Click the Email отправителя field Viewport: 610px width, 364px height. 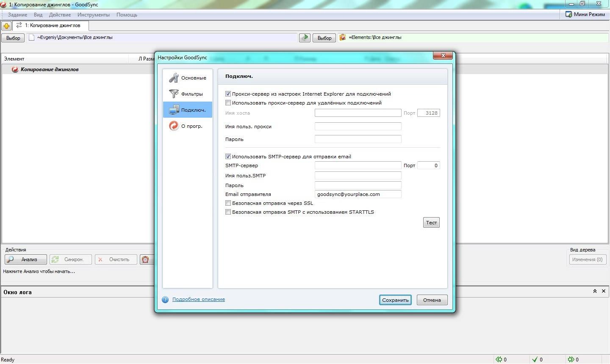358,194
